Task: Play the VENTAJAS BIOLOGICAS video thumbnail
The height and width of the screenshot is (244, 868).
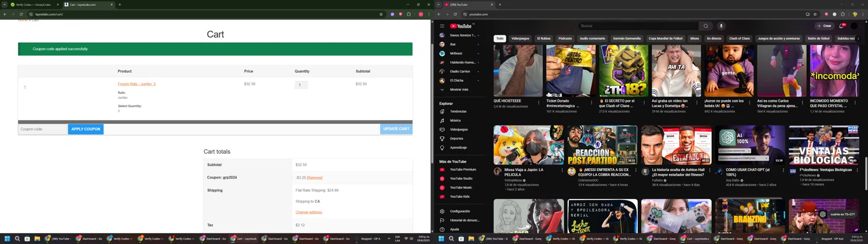Action: coord(823,145)
